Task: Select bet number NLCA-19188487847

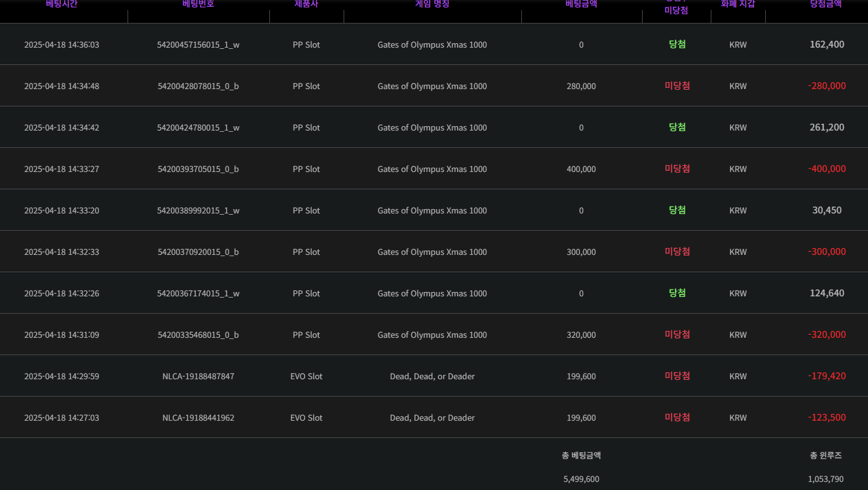Action: point(198,376)
